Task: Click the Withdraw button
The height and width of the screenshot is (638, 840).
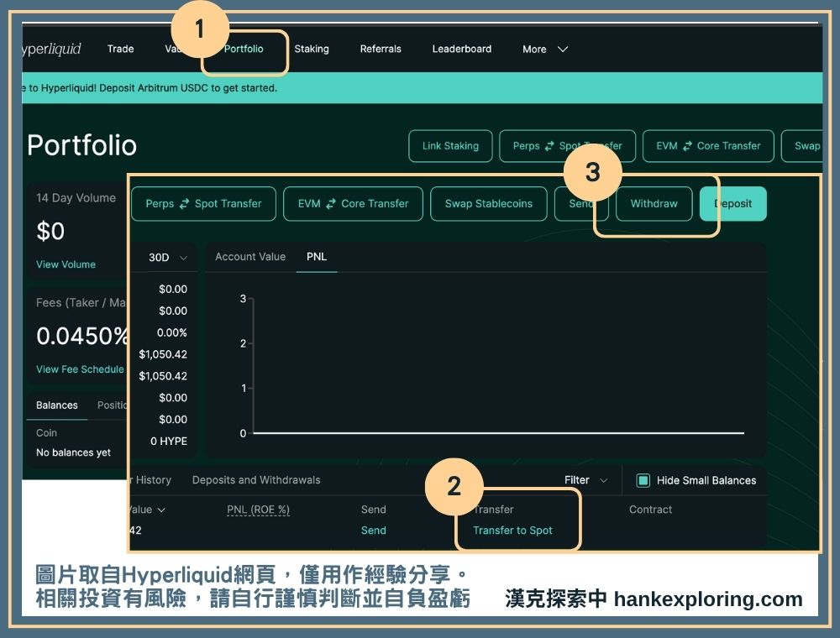Action: (x=654, y=203)
